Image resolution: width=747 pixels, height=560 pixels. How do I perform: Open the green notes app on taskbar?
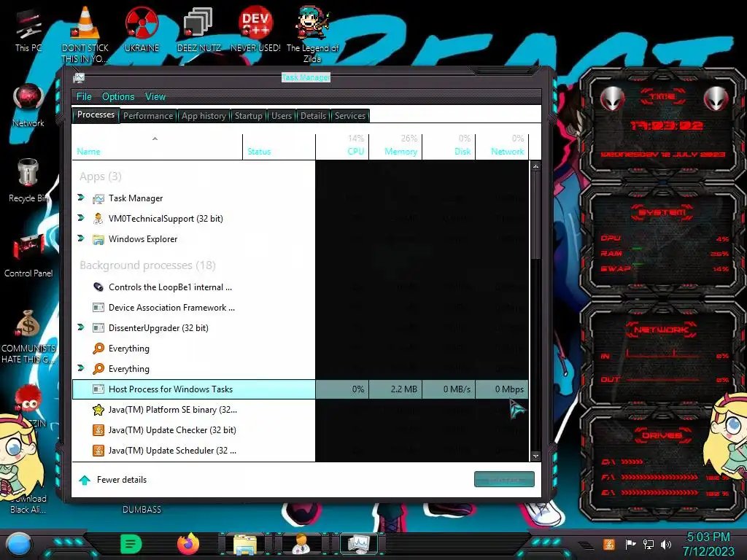click(131, 544)
